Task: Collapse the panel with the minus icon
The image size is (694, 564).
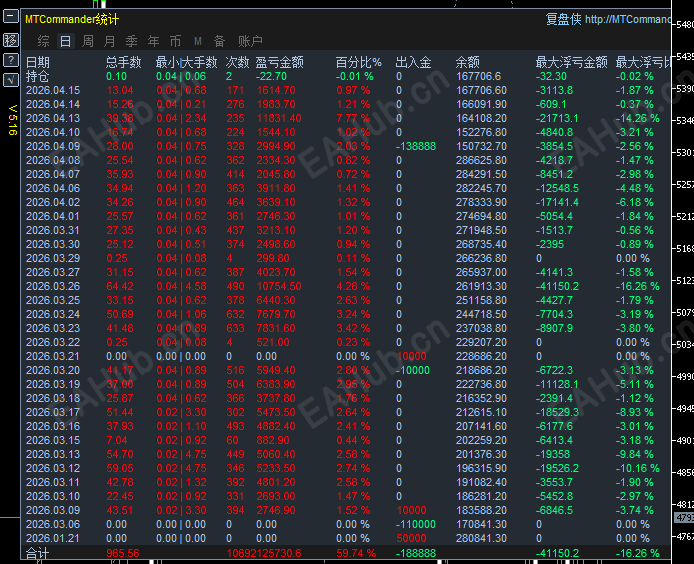Action: pyautogui.click(x=11, y=17)
